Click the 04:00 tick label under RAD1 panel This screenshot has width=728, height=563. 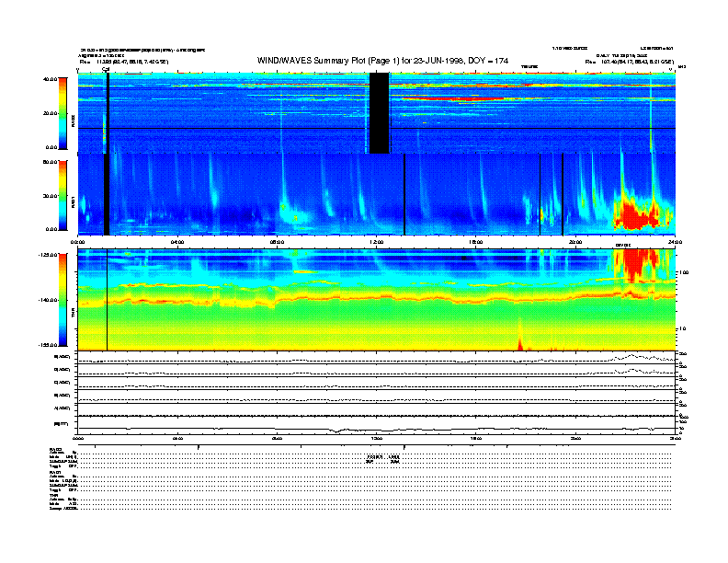(x=177, y=242)
